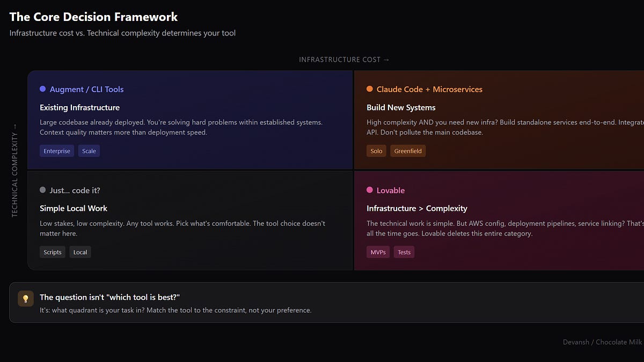644x362 pixels.
Task: Click the purple dot beside Augment / CLI Tools
Action: pos(43,89)
